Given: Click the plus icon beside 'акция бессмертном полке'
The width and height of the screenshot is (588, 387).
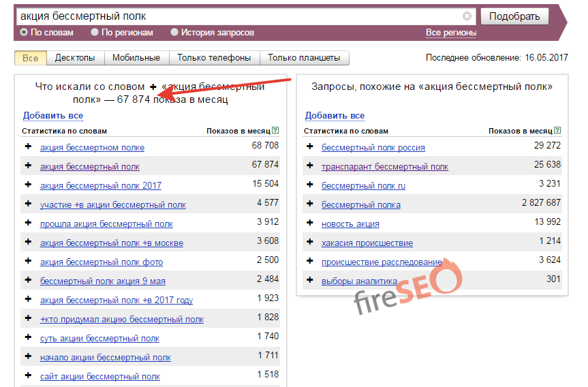Looking at the screenshot, I should click(x=28, y=146).
